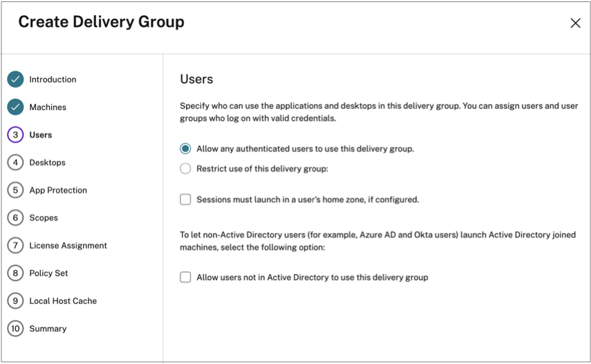Click the step 7 circle icon
Image resolution: width=591 pixels, height=364 pixels.
(x=15, y=246)
